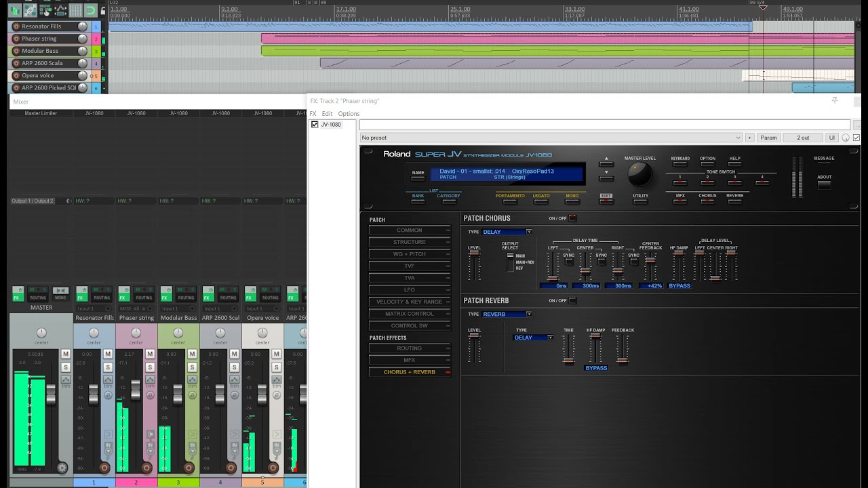Click pin icon on FX window
This screenshot has width=868, height=488.
pyautogui.click(x=835, y=100)
